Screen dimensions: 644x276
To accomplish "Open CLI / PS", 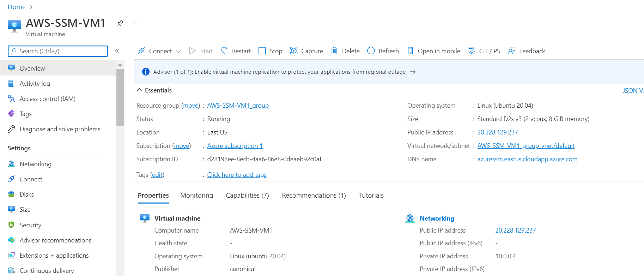I will 484,51.
